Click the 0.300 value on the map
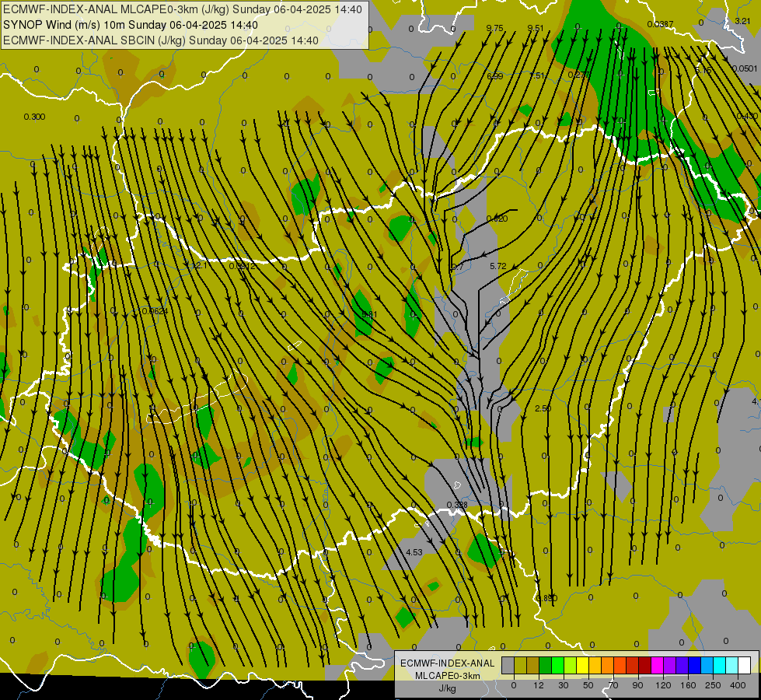 pyautogui.click(x=34, y=117)
